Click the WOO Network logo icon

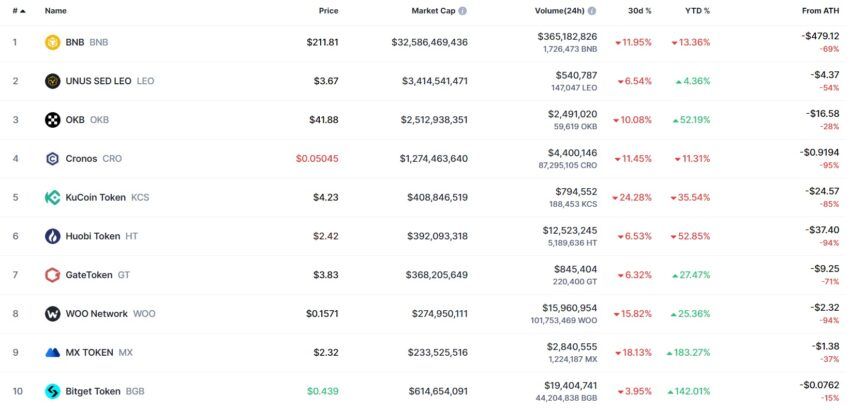(x=53, y=314)
